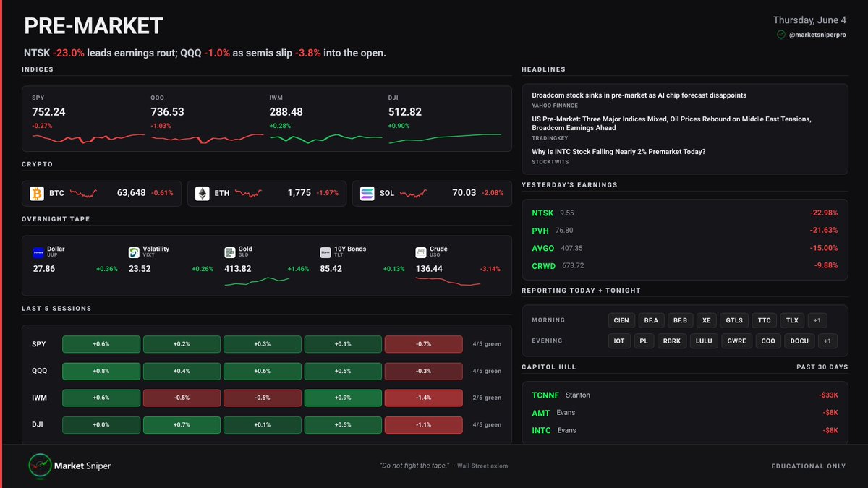Click the Crude USO sparkline chart
This screenshot has width=868, height=488.
(448, 282)
